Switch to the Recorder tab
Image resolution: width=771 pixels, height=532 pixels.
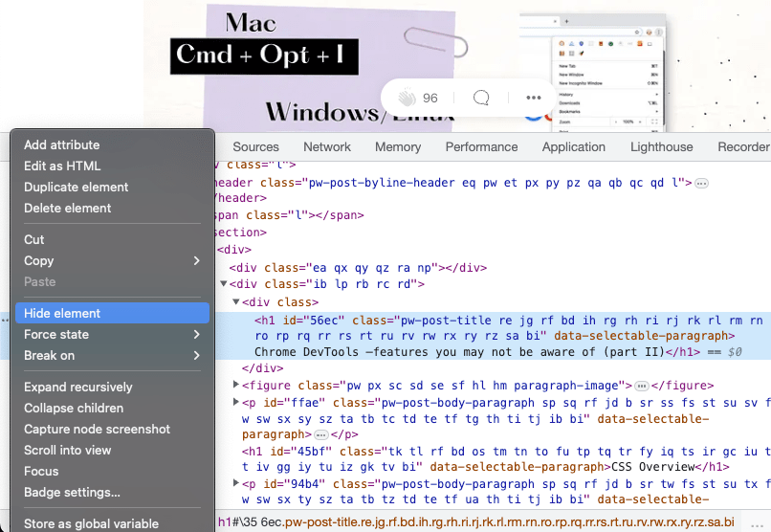[743, 147]
